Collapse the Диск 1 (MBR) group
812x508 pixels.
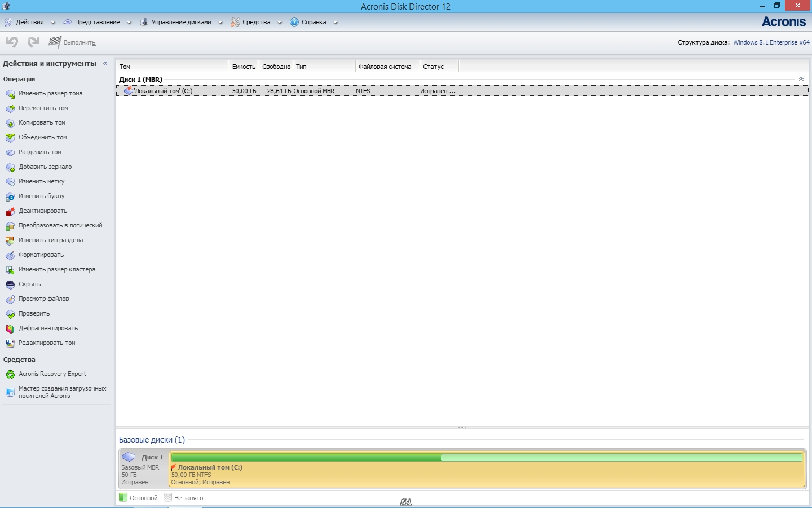801,79
